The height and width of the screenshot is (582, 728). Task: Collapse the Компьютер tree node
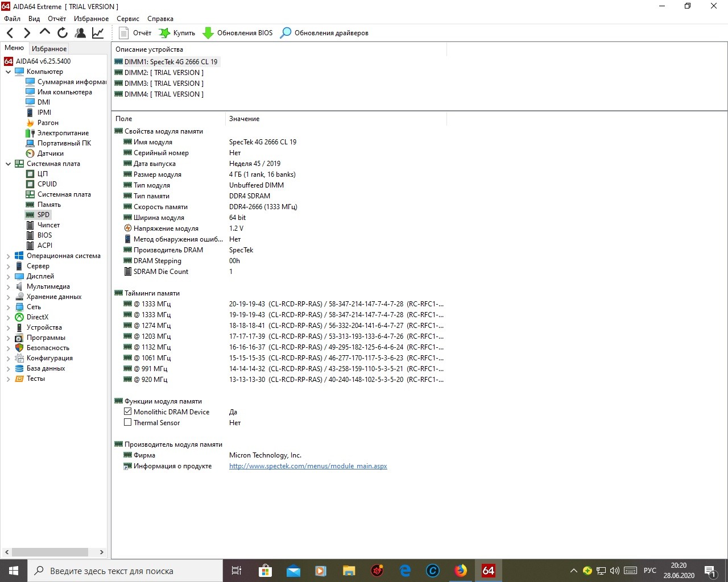[x=8, y=72]
